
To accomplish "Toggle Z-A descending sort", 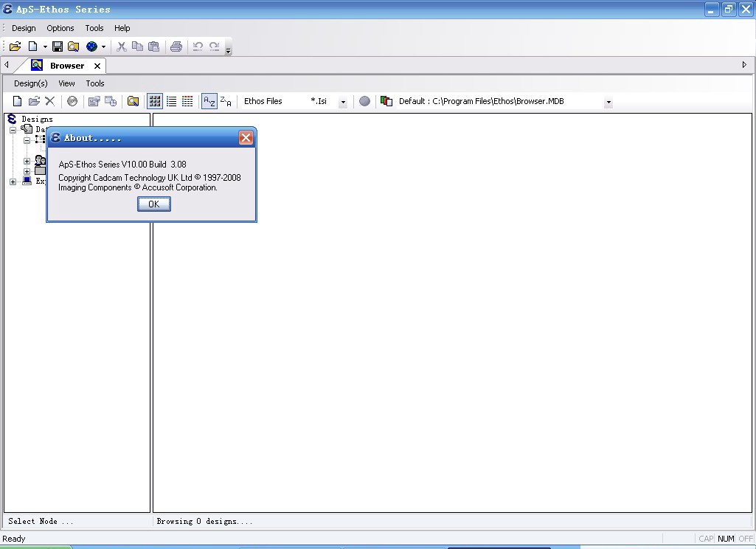I will click(226, 101).
